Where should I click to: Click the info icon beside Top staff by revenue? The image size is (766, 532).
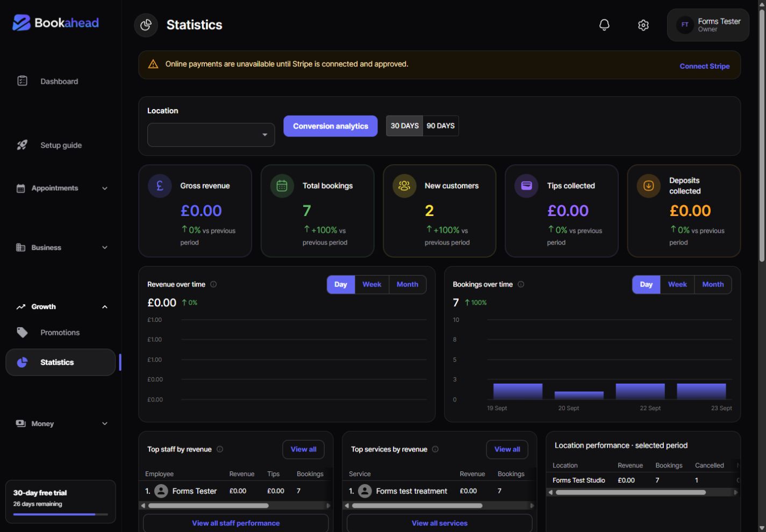tap(220, 449)
